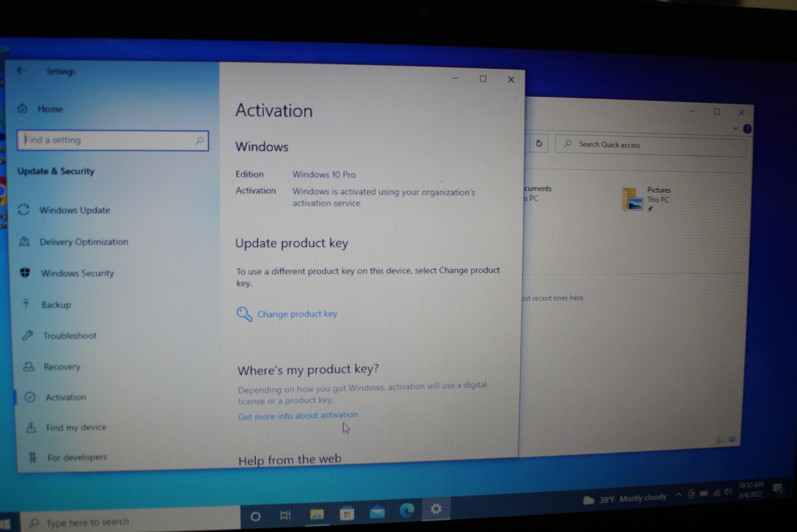The height and width of the screenshot is (532, 797).
Task: Open Troubleshoot settings
Action: 59,335
